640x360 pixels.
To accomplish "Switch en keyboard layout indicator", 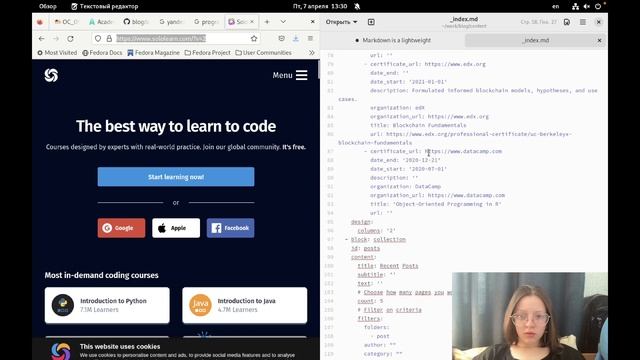I will pyautogui.click(x=556, y=6).
